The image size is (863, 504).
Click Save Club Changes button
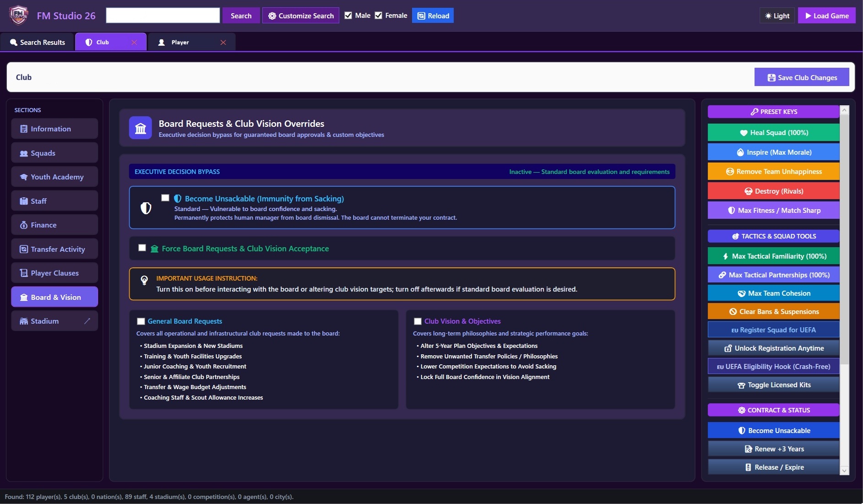point(802,77)
